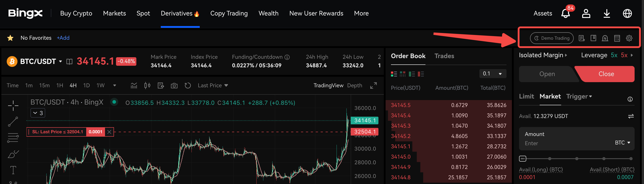Open the 0.1 order book precision dropdown
The image size is (644, 184).
coord(492,74)
